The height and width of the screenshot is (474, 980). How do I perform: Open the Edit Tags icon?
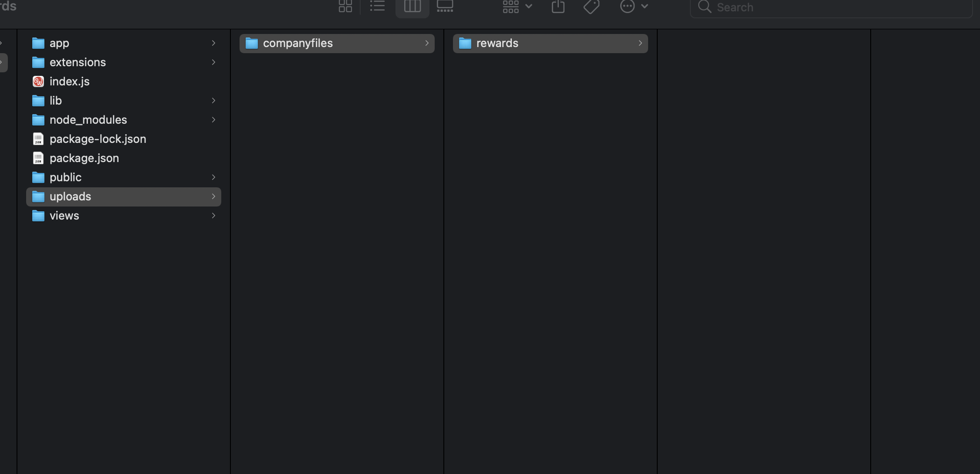pyautogui.click(x=591, y=6)
